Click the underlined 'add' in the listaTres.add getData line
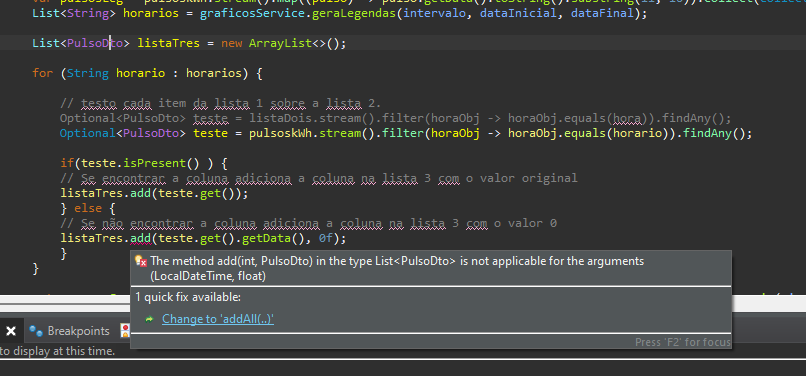 click(140, 238)
